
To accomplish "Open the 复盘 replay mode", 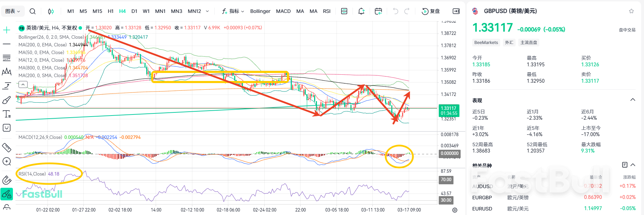I will click(x=431, y=11).
